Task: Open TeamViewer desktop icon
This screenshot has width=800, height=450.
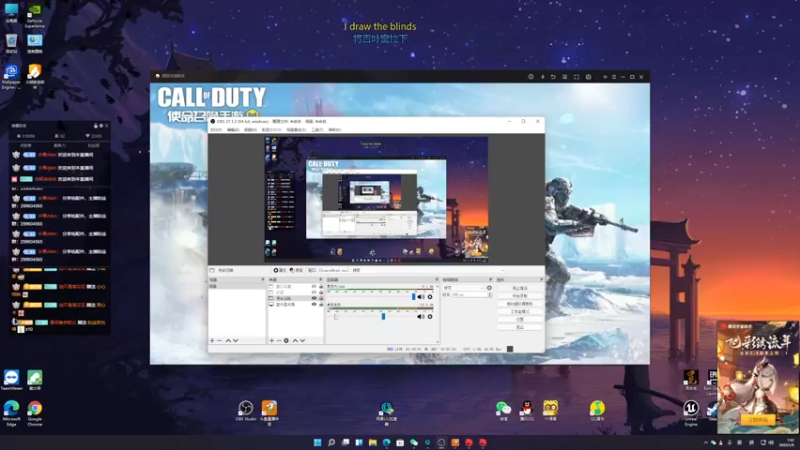Action: [11, 380]
